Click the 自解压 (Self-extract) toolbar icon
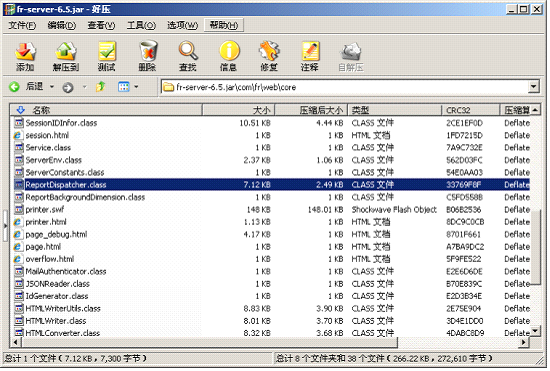The height and width of the screenshot is (371, 550). tap(350, 52)
